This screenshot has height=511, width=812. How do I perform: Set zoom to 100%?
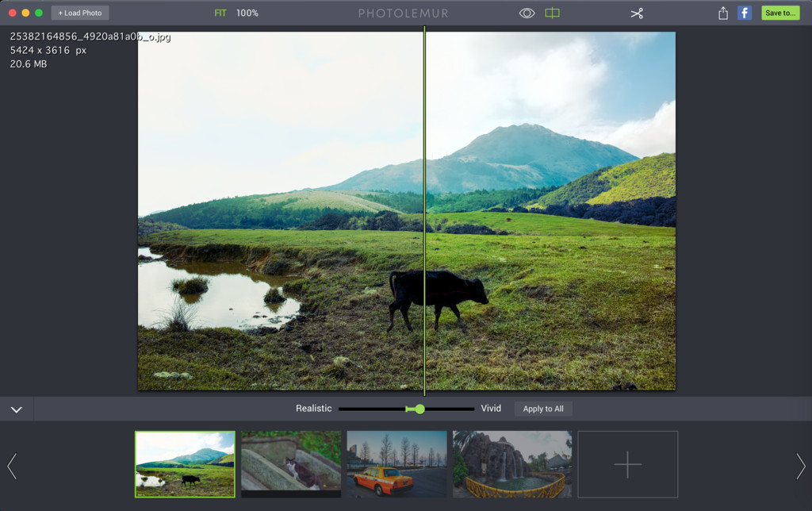(x=247, y=13)
